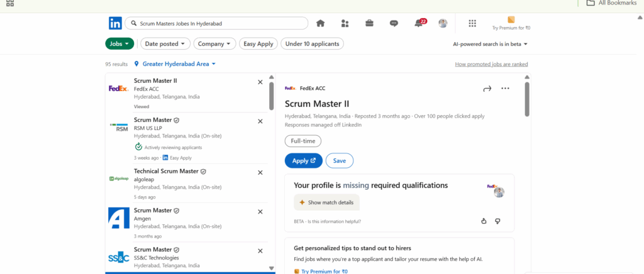
Task: Click the profile photo in qualifications card
Action: (499, 192)
